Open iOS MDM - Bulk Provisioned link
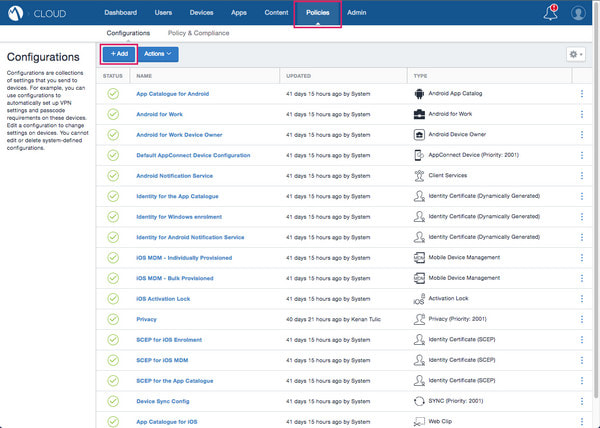This screenshot has width=600, height=428. 175,278
